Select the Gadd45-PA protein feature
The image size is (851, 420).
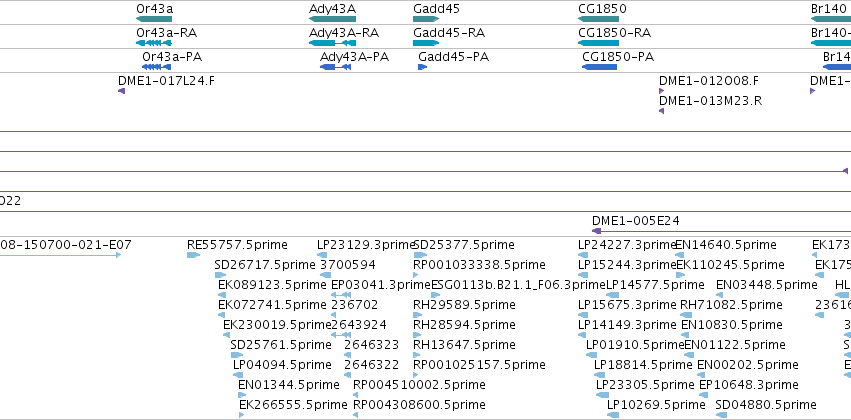pos(422,67)
